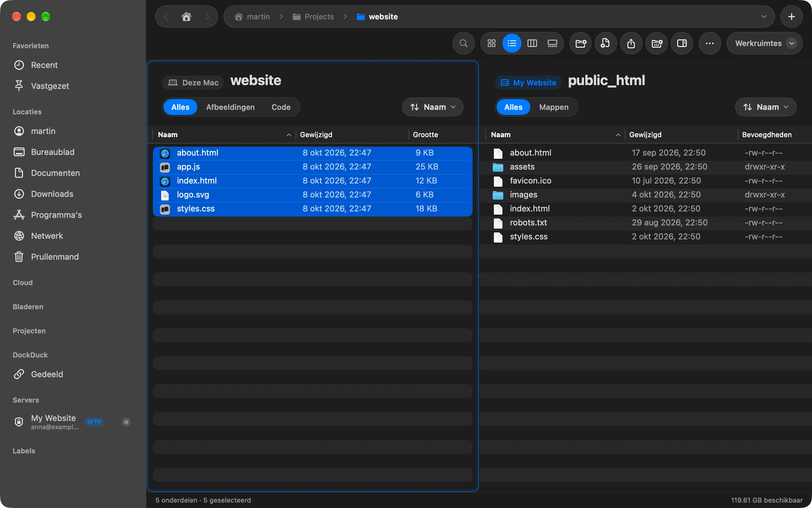Open Gedeeld under DockDuck
The height and width of the screenshot is (508, 812).
click(73, 374)
